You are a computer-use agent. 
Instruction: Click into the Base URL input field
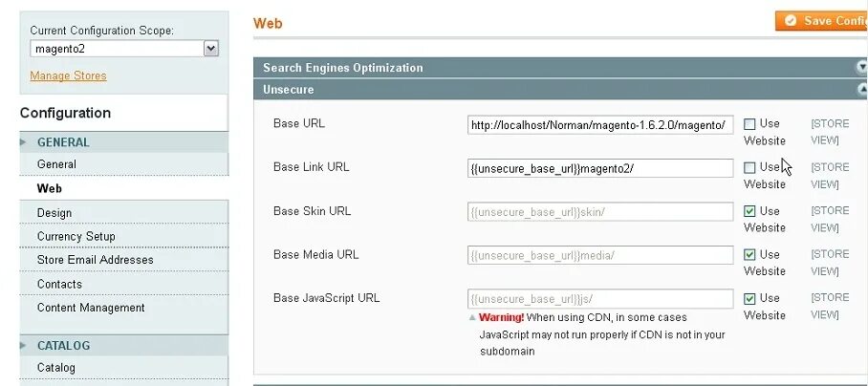click(600, 125)
